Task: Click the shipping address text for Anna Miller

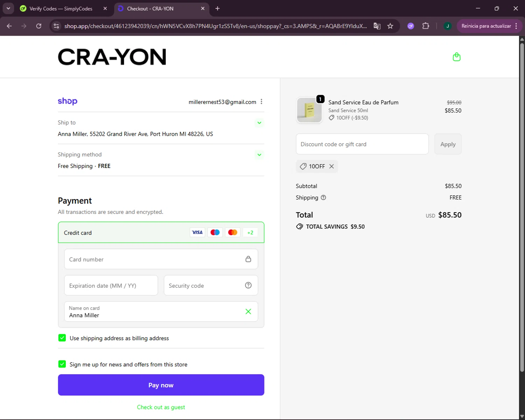Action: click(x=135, y=134)
